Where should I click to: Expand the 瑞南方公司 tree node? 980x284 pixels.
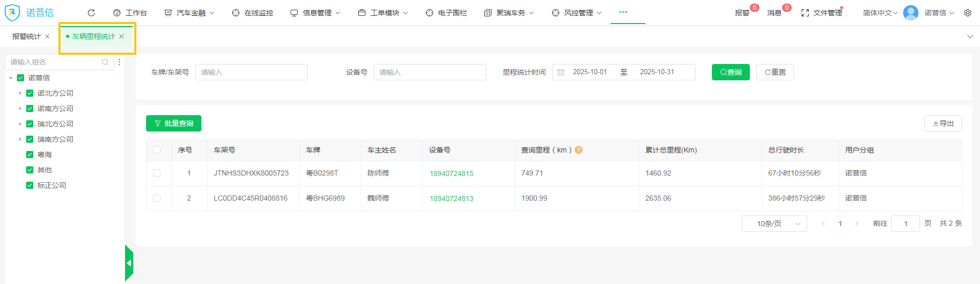coord(20,139)
